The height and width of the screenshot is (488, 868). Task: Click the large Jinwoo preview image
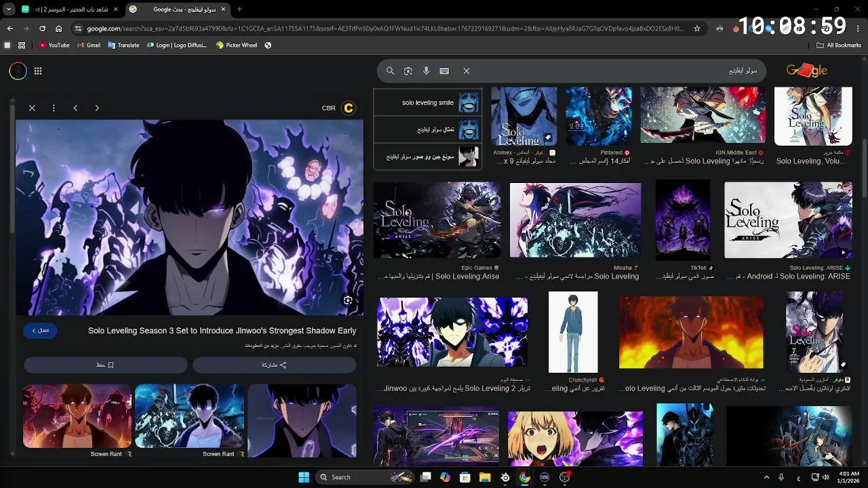pyautogui.click(x=189, y=218)
